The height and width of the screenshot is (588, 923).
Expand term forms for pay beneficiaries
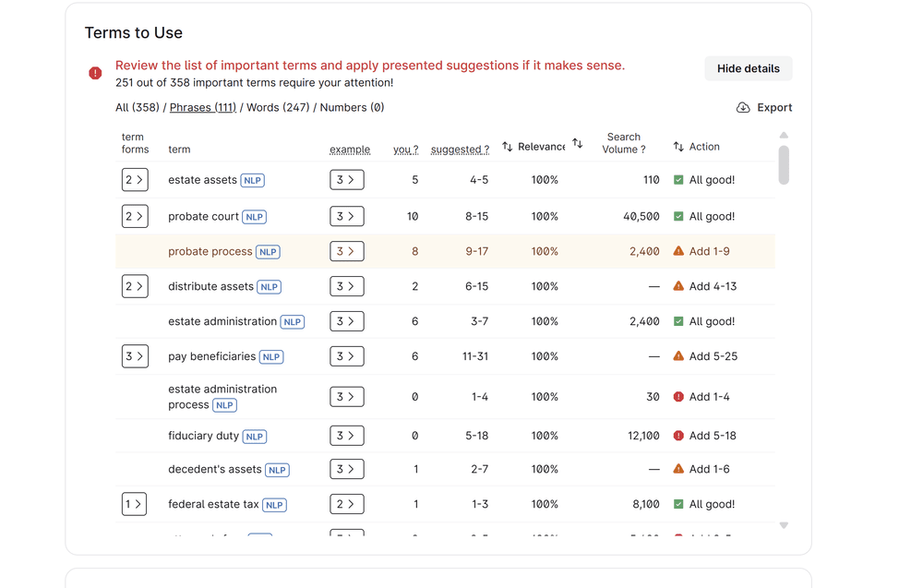click(x=135, y=356)
